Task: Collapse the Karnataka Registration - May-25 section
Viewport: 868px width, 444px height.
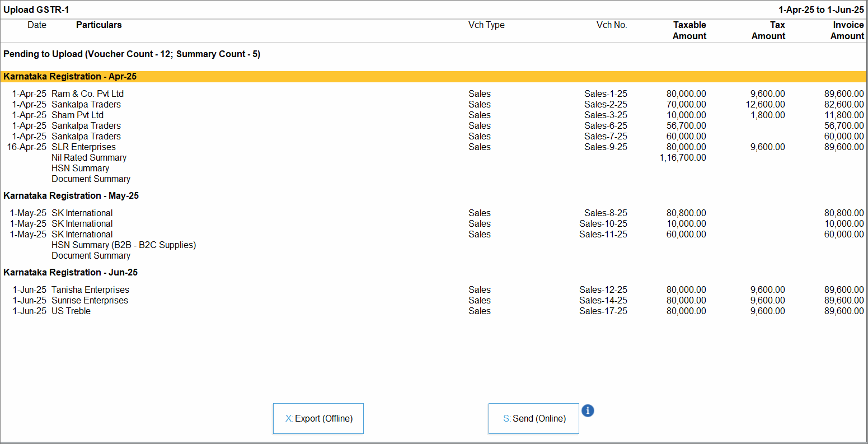Action: (x=71, y=196)
